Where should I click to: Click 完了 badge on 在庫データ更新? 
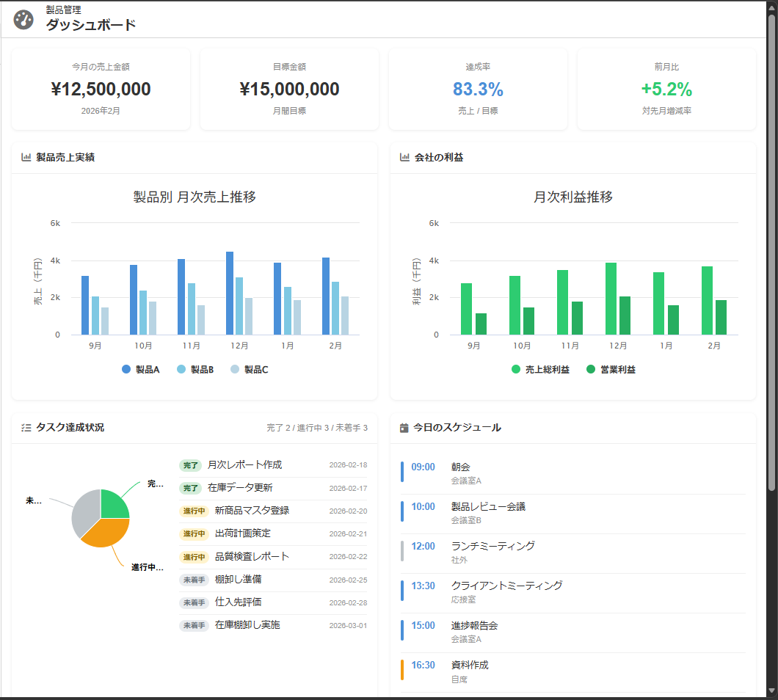[190, 488]
